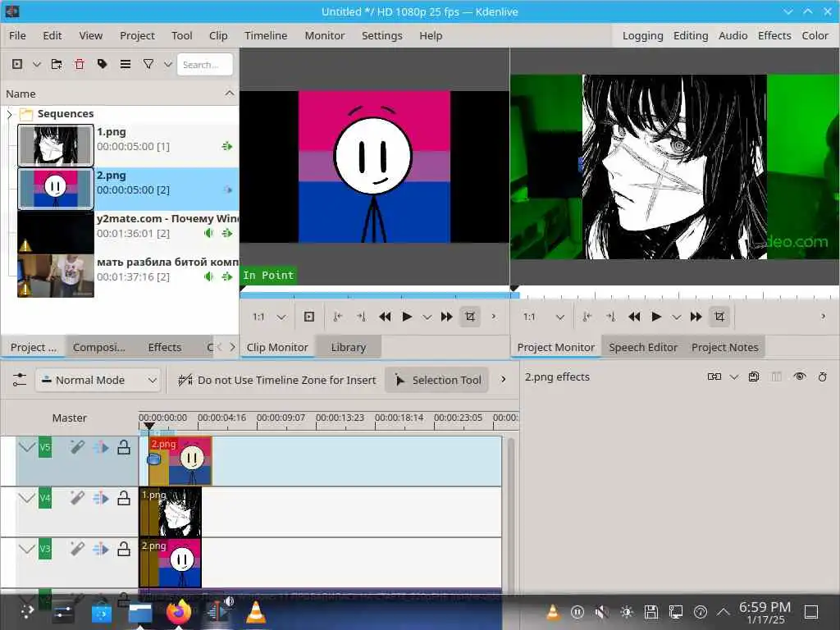
Task: Click the bin Search field
Action: 204,64
